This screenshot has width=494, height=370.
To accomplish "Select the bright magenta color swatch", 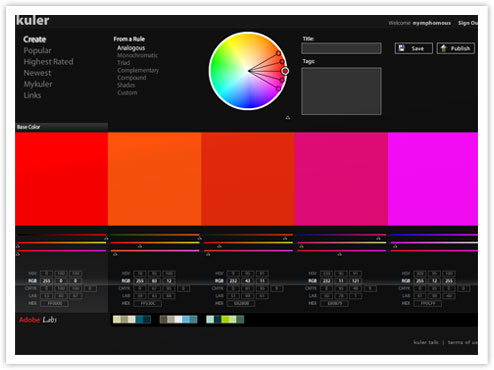I will click(x=433, y=179).
